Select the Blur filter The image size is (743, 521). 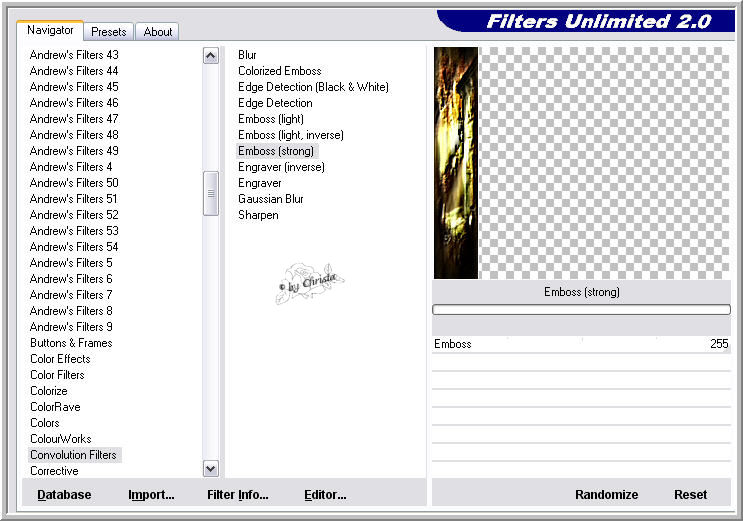(247, 55)
